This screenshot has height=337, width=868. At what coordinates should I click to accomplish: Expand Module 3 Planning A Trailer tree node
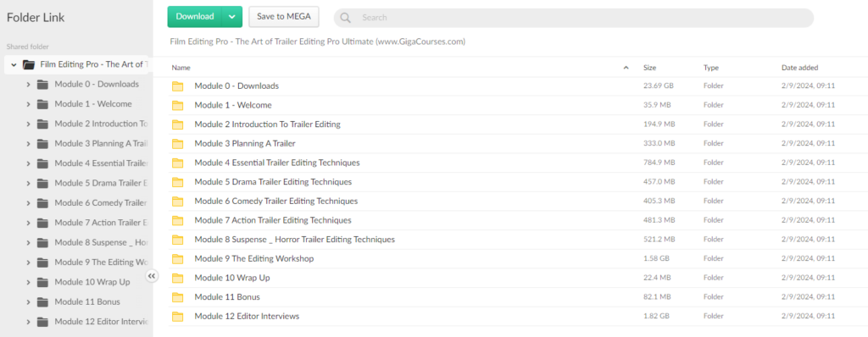point(28,144)
